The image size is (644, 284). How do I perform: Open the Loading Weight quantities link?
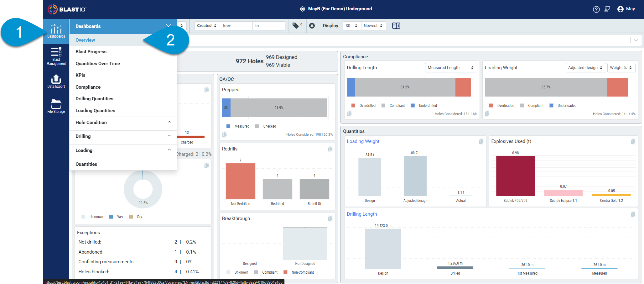click(363, 141)
